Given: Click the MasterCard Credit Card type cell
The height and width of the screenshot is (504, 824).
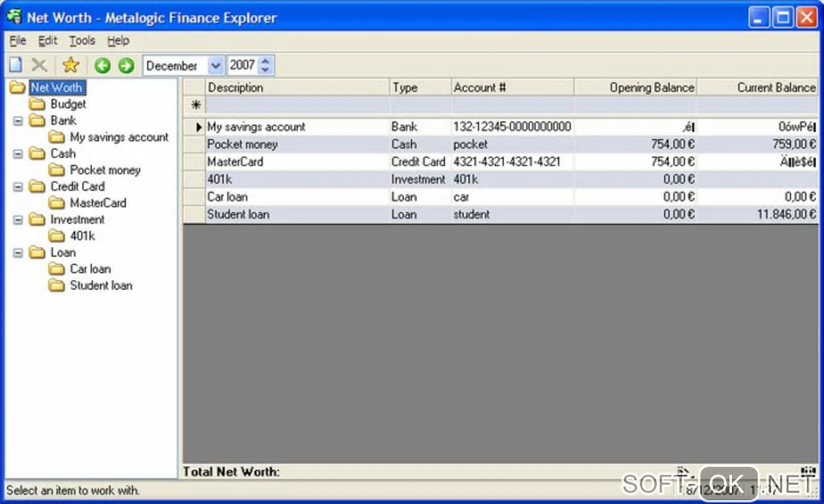Looking at the screenshot, I should click(420, 162).
